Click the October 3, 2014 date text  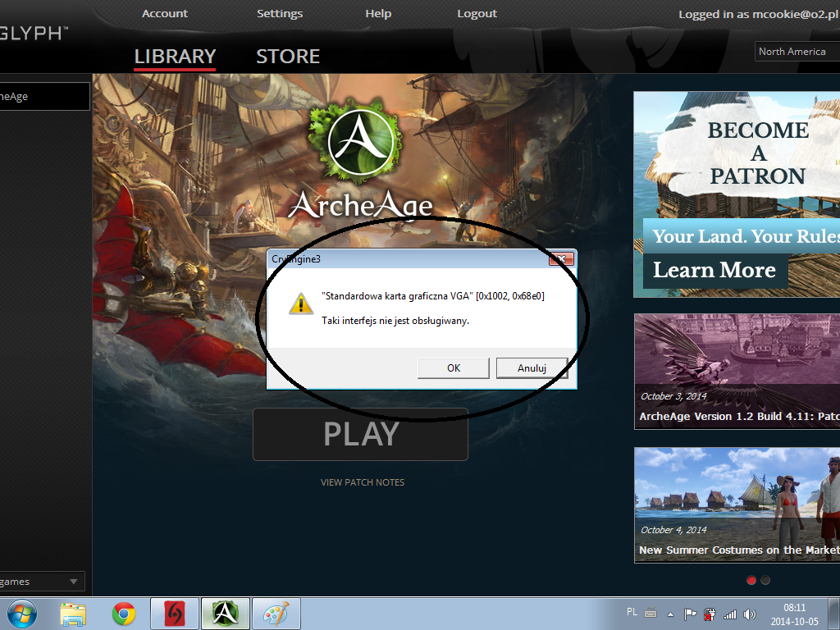coord(673,396)
